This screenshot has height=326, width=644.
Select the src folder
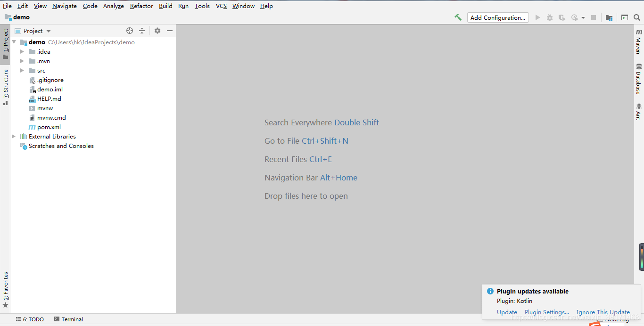coord(37,70)
